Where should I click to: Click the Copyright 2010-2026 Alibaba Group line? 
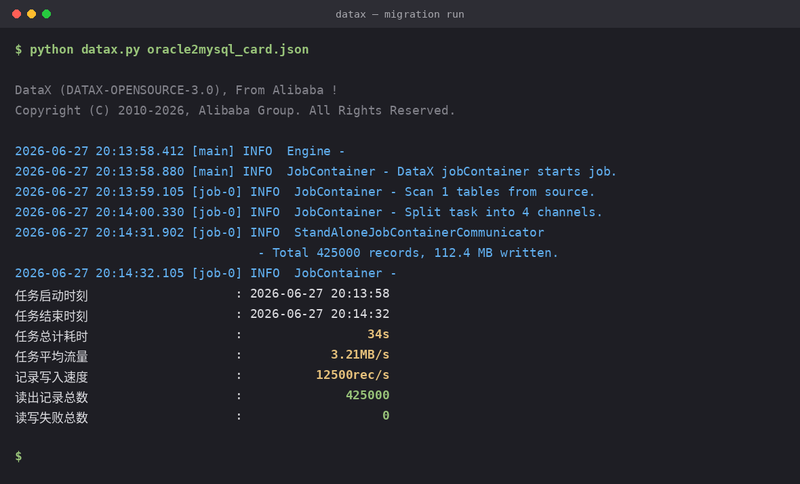[235, 111]
